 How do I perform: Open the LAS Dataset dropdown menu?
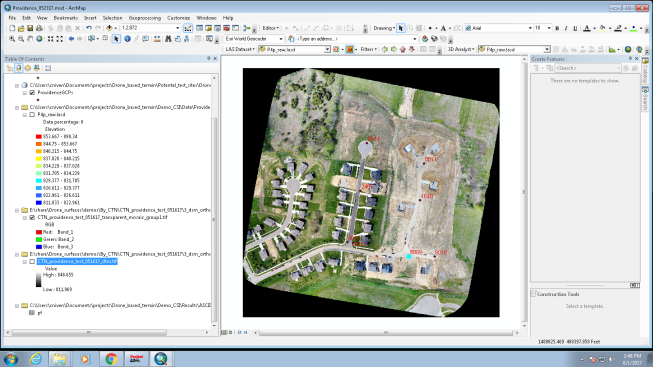(x=240, y=49)
